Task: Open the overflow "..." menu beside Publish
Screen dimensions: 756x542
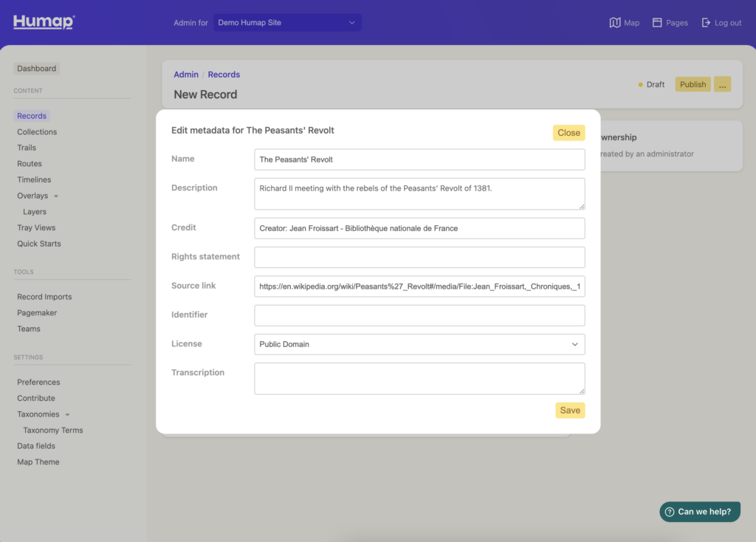Action: coord(723,84)
